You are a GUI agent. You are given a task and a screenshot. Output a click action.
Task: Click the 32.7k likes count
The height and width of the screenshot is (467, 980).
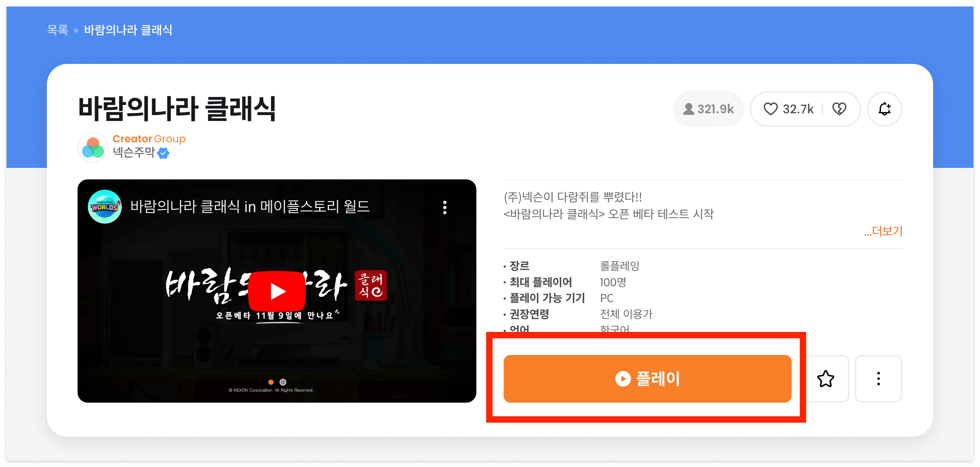click(x=798, y=109)
